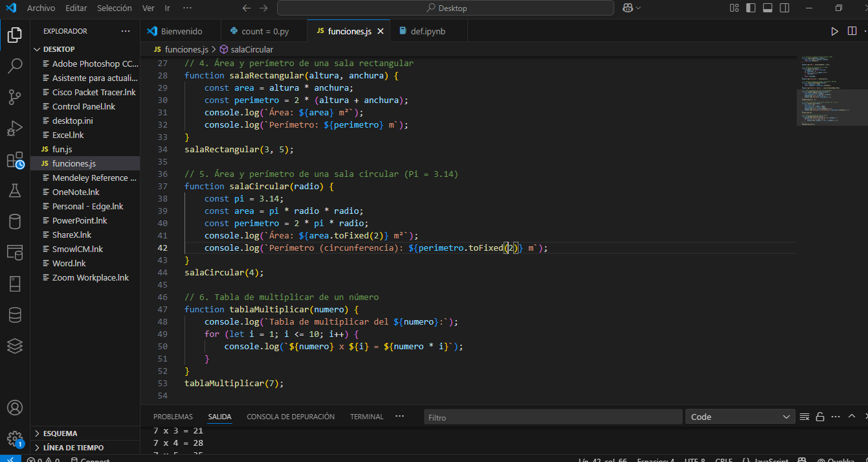Open Customize Layout icon in title bar
The image size is (868, 462).
[x=734, y=8]
